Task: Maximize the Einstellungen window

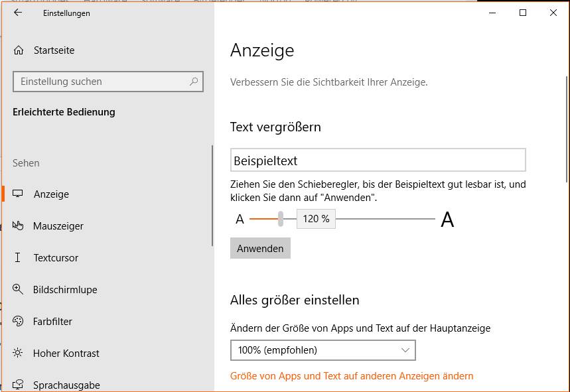Action: tap(523, 13)
